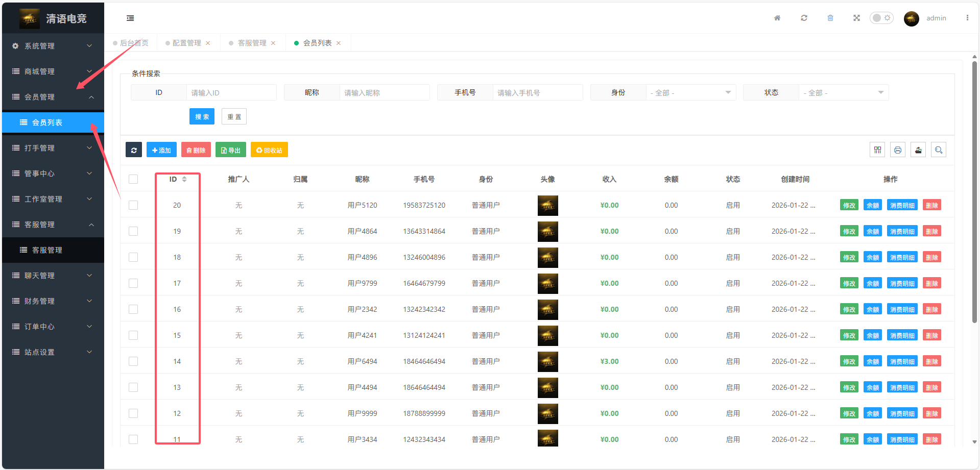This screenshot has width=980, height=470.
Task: Click the vertical page scrollbar
Action: pyautogui.click(x=974, y=194)
